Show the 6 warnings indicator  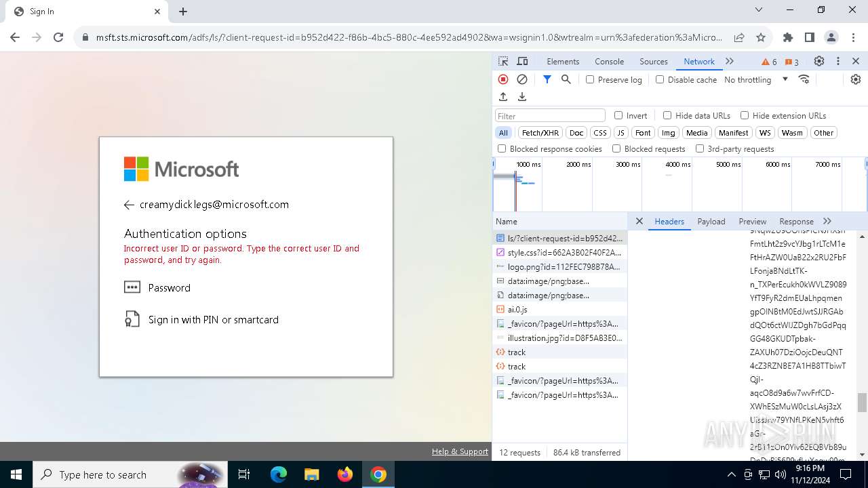[x=770, y=62]
